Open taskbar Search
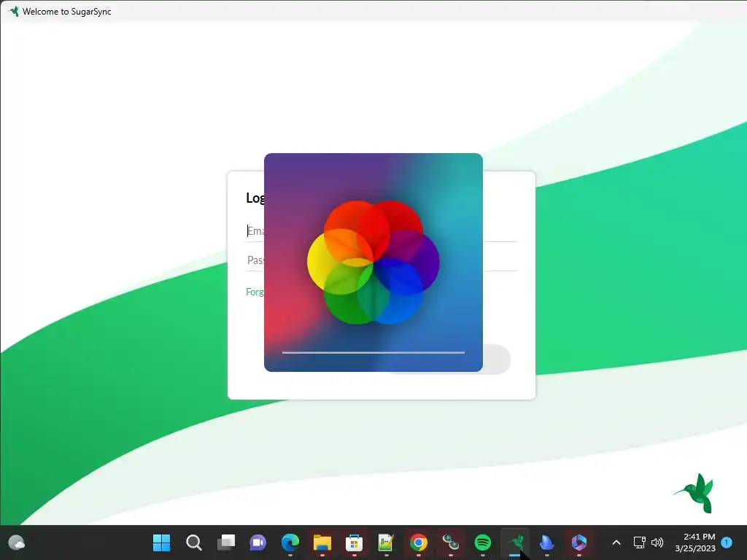This screenshot has height=560, width=747. point(193,542)
